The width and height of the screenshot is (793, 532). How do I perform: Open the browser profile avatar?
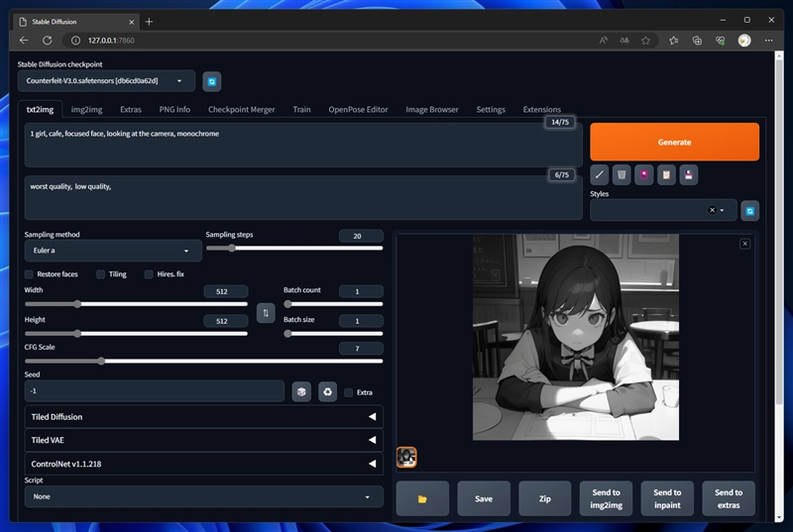coord(744,41)
